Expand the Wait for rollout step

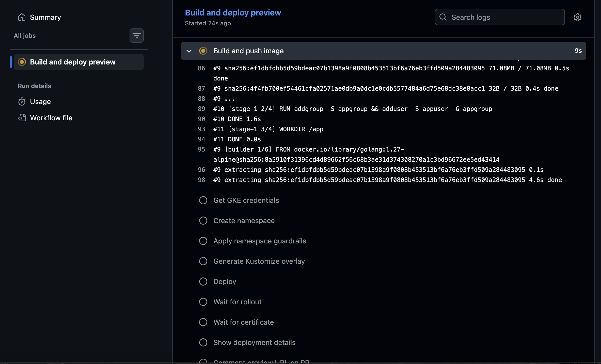[x=384, y=302]
